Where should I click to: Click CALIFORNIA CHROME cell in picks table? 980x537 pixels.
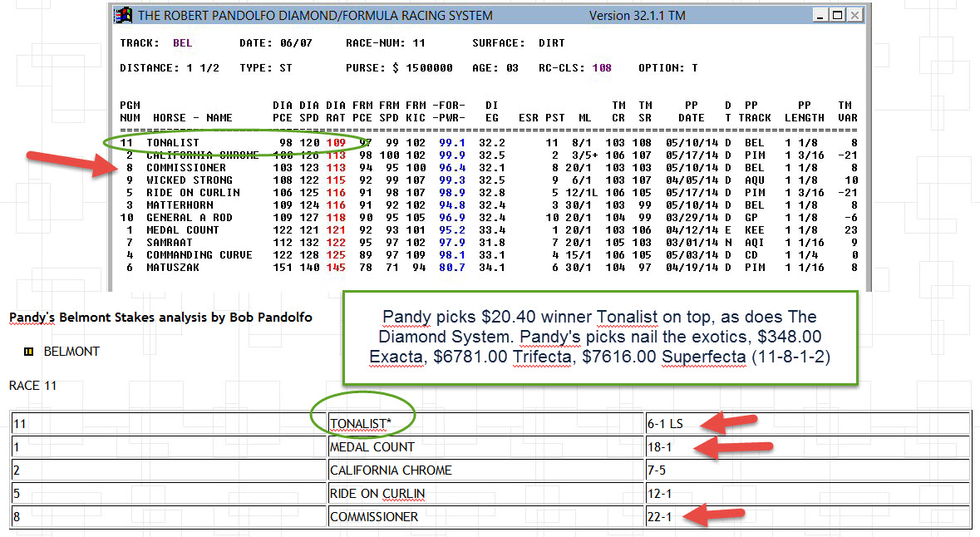pos(485,470)
